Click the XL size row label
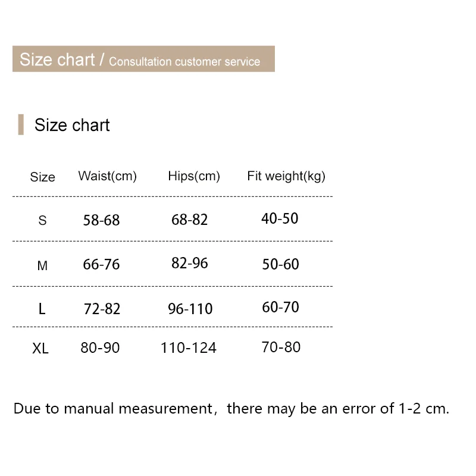 coord(40,348)
